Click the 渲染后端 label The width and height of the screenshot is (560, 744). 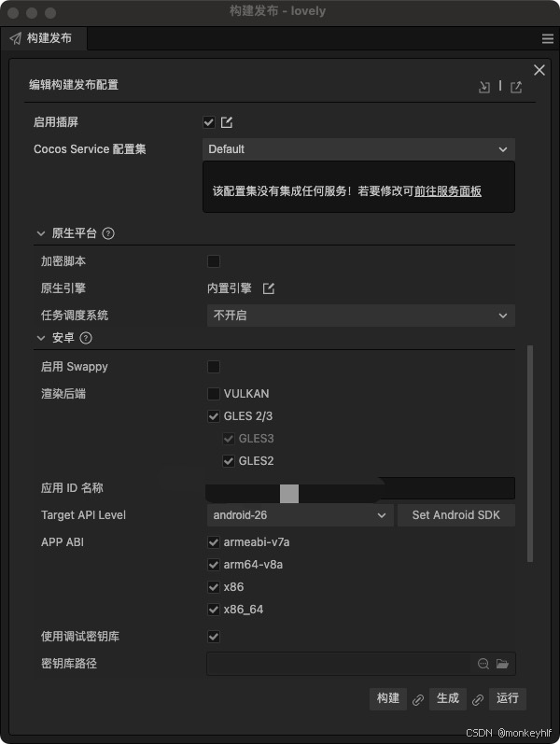[x=63, y=393]
